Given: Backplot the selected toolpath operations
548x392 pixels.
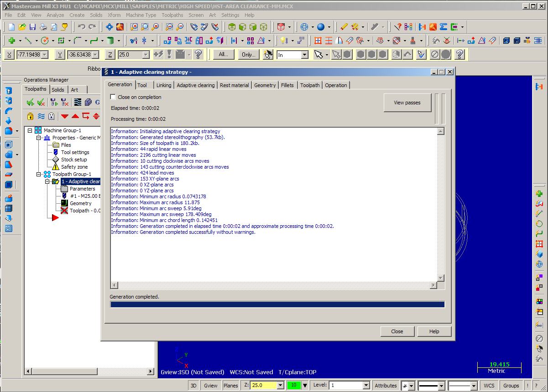Looking at the screenshot, I should point(78,102).
